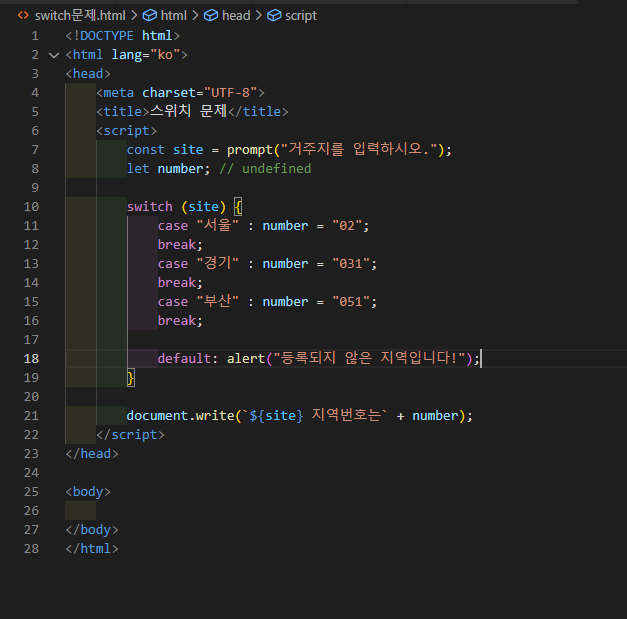This screenshot has width=627, height=619.
Task: Click the script breadcrumb cube icon
Action: click(x=274, y=16)
